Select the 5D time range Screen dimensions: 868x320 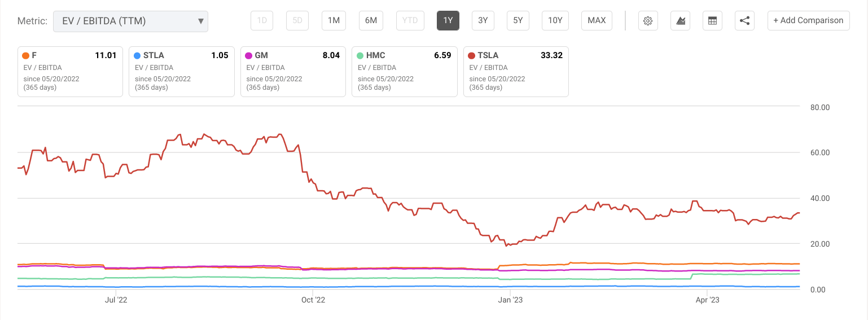click(297, 21)
